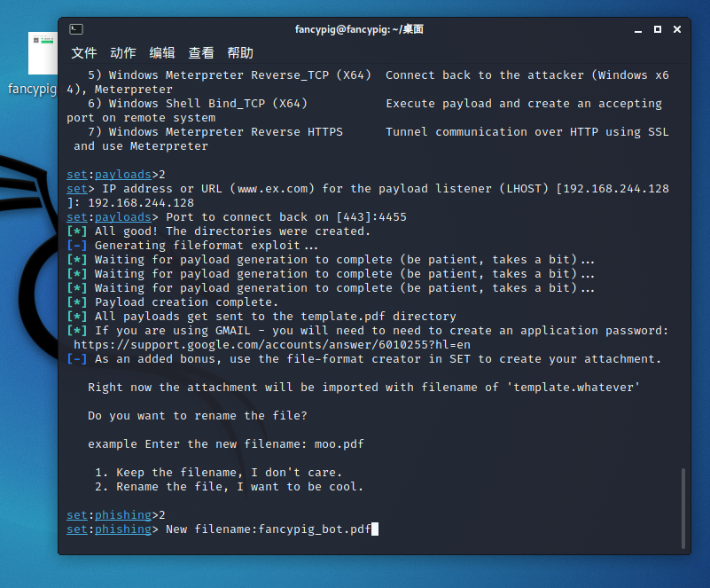Screen dimensions: 710x588
Task: Click the terminal vertical scrollbar thumb
Action: 683,508
